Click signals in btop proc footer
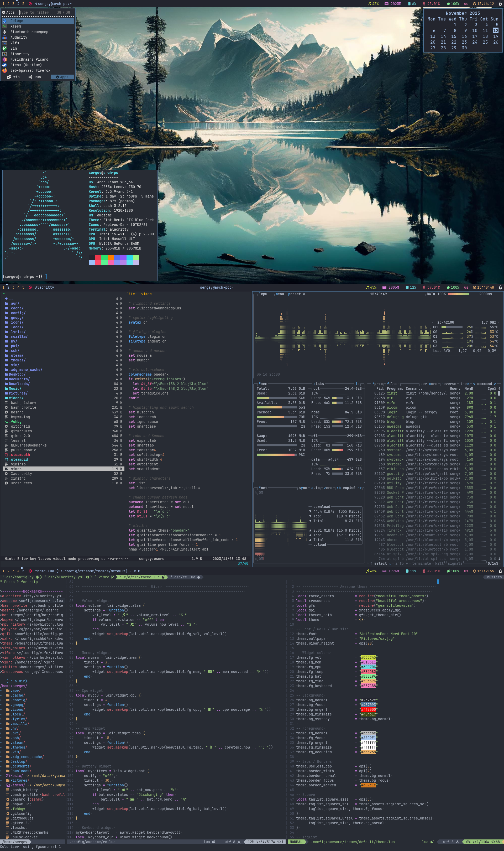The width and height of the screenshot is (504, 851). pyautogui.click(x=455, y=564)
